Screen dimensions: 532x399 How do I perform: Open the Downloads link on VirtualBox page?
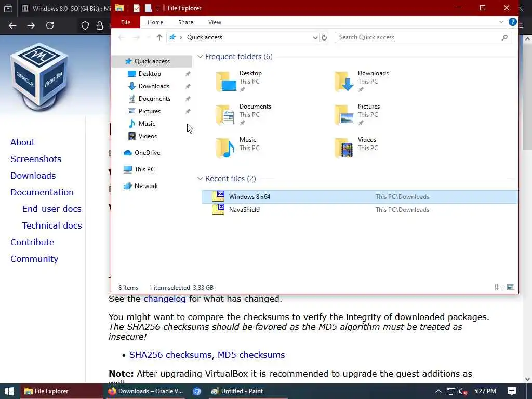pyautogui.click(x=33, y=176)
